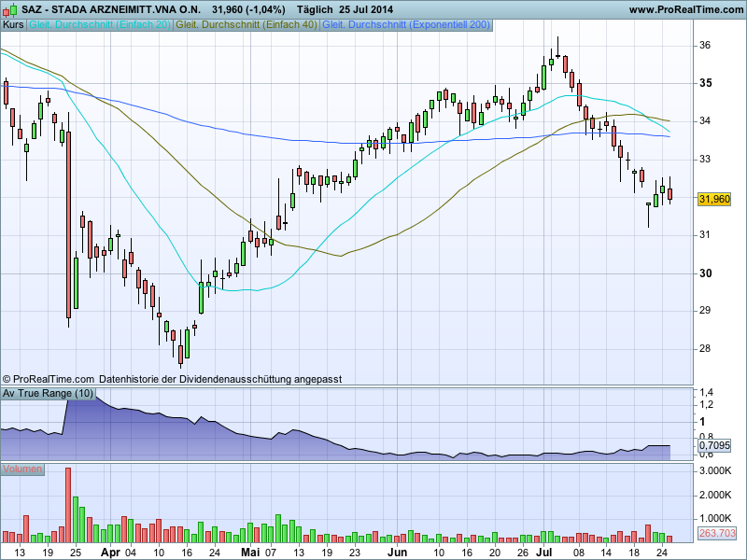Click the date 25 Jul 2014
The height and width of the screenshot is (560, 747).
pyautogui.click(x=366, y=9)
